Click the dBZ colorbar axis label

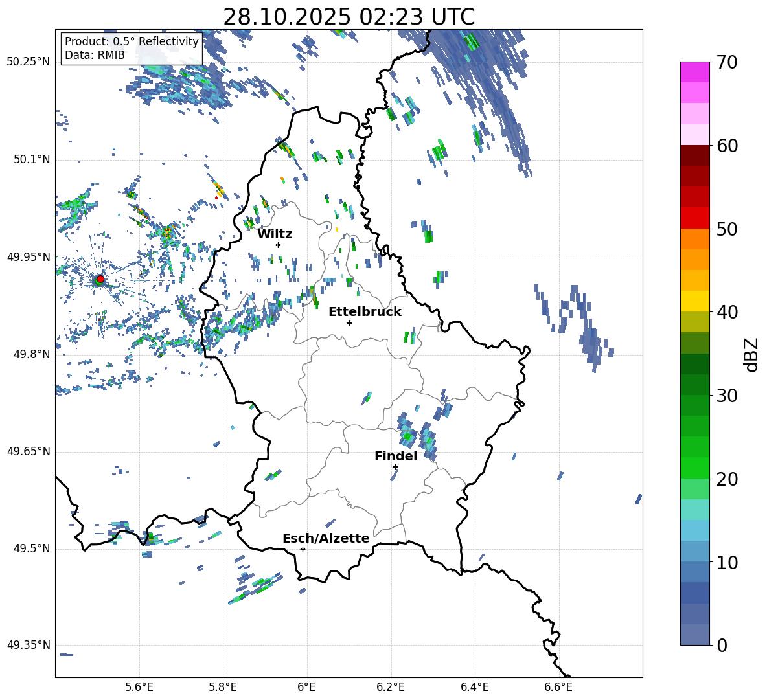pyautogui.click(x=752, y=354)
